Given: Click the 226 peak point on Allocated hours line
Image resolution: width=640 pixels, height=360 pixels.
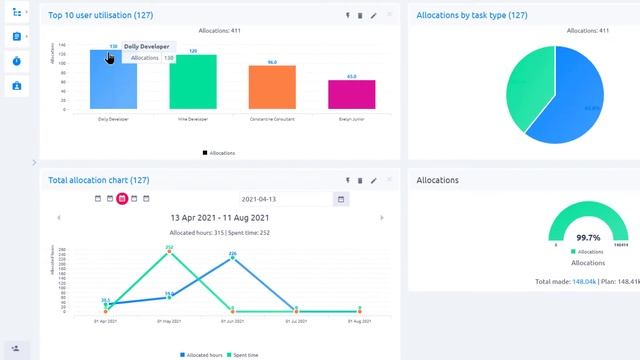Looking at the screenshot, I should 233,258.
